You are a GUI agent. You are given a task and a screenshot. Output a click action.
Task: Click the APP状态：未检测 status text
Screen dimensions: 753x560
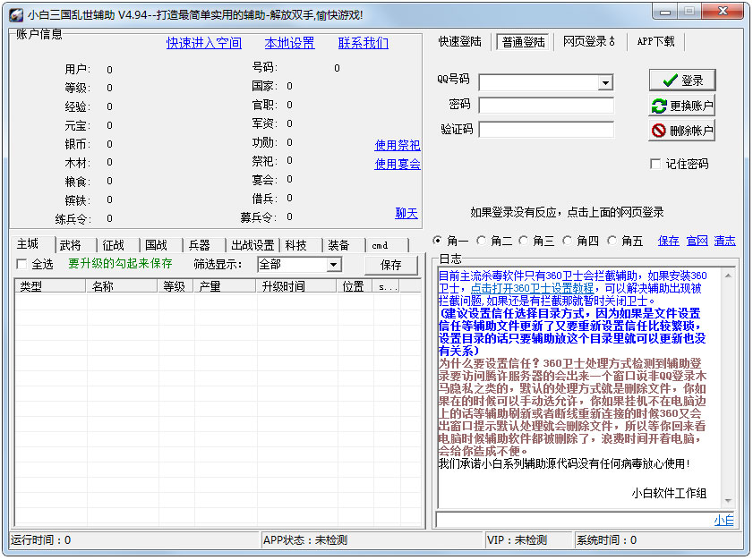point(305,540)
